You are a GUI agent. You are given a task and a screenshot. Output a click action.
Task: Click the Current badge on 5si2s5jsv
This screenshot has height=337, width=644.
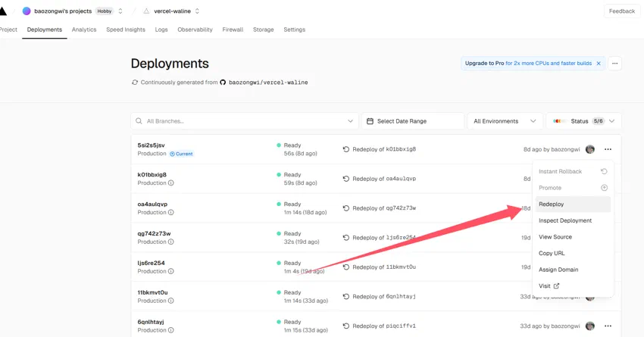pos(182,154)
